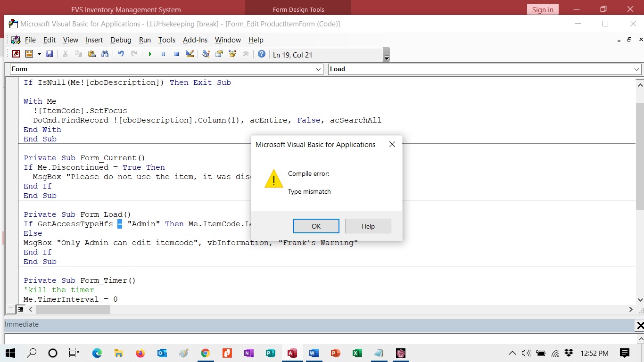Viewport: 644px width, 362px height.
Task: Click the Copy icon in toolbar
Action: coord(78,54)
